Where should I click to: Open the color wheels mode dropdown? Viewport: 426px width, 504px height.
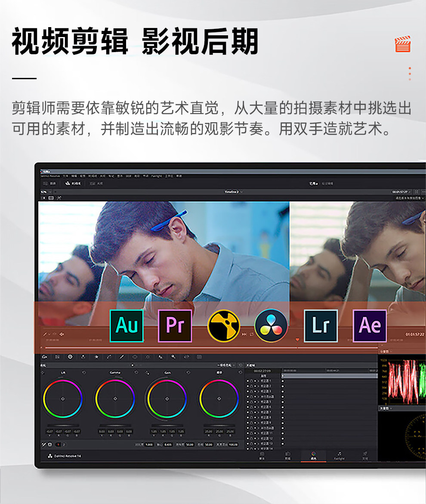226,365
